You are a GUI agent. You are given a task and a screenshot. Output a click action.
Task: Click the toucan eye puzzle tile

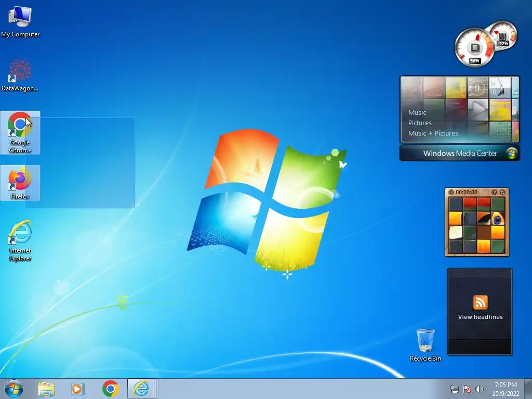coord(498,219)
